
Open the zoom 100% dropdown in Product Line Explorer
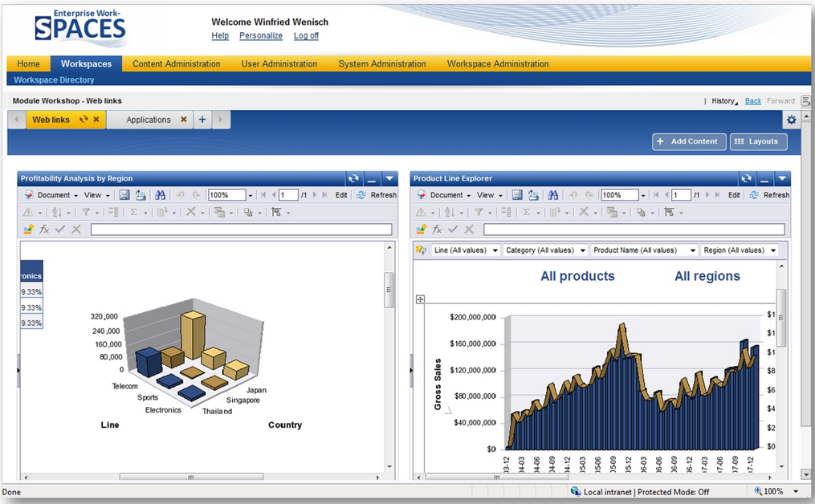coord(643,195)
